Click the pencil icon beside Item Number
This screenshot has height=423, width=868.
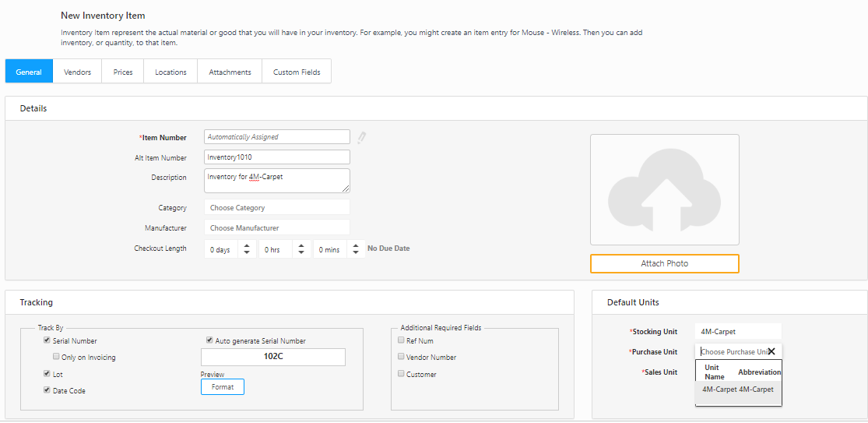[x=361, y=138]
